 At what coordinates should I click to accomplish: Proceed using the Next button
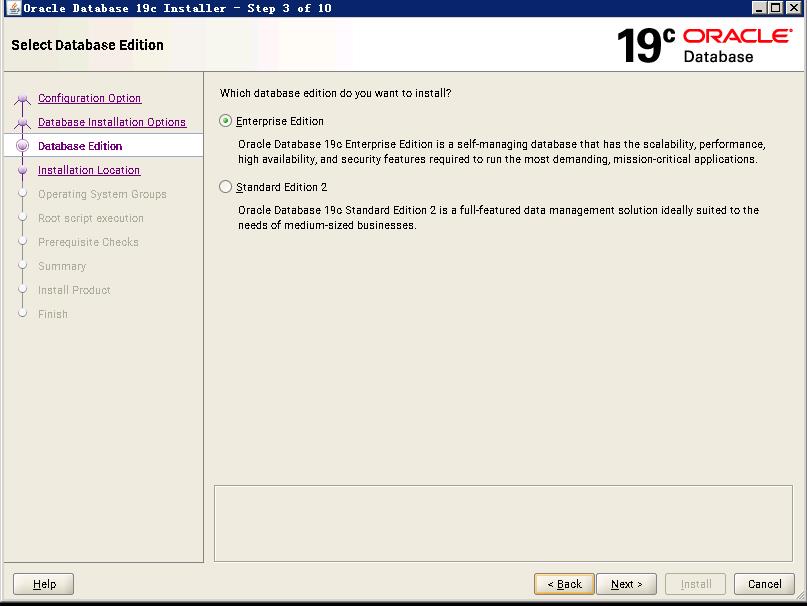point(626,584)
